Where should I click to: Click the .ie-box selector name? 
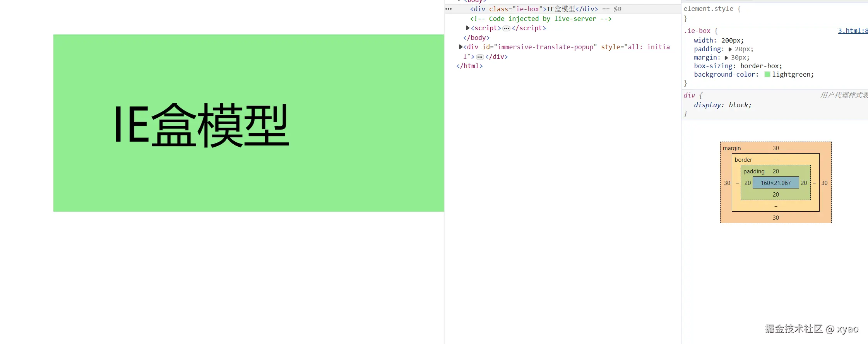(x=697, y=31)
